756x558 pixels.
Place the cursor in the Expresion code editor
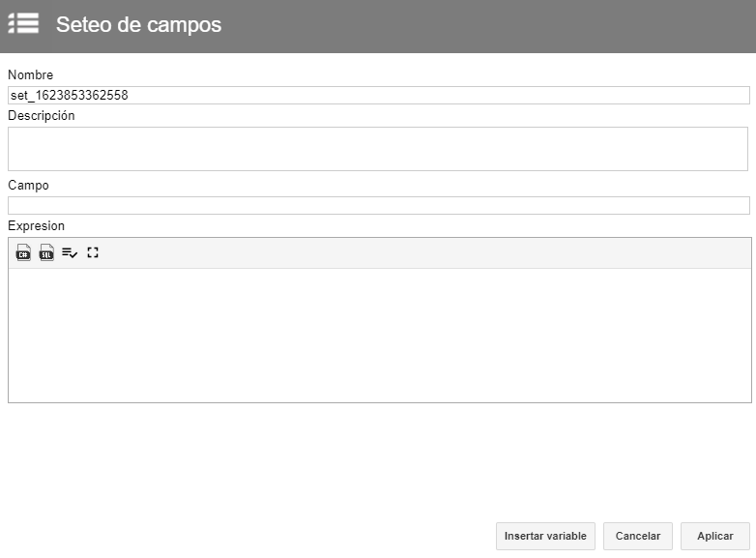point(379,336)
